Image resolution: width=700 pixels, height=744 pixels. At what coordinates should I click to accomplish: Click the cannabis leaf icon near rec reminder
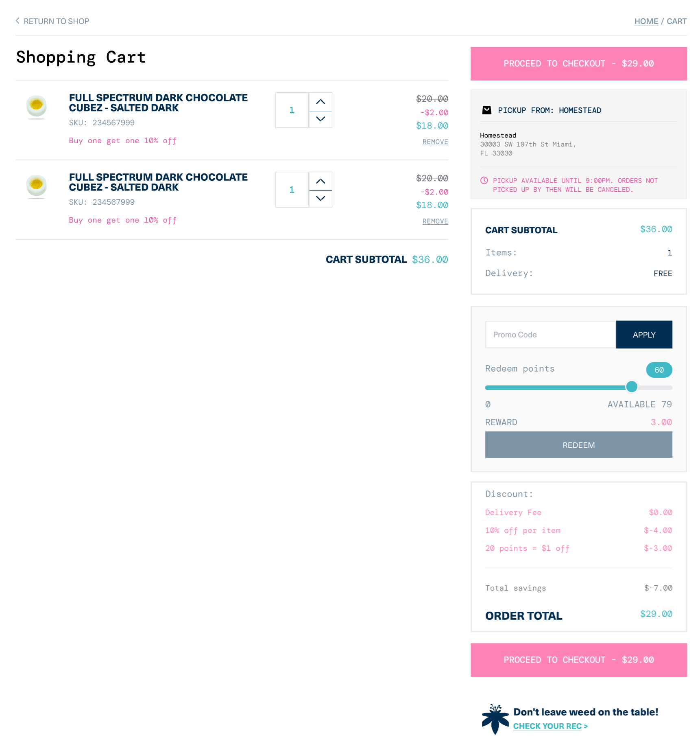click(495, 719)
